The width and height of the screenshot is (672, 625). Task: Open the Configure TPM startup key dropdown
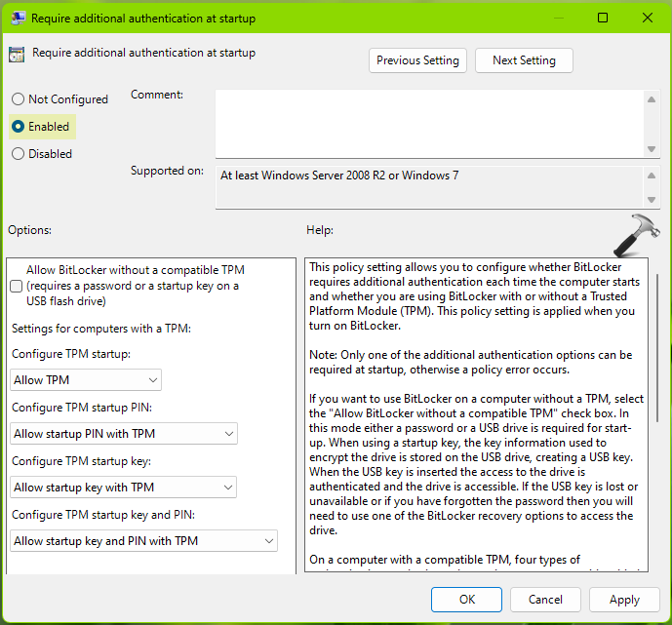[x=124, y=488]
